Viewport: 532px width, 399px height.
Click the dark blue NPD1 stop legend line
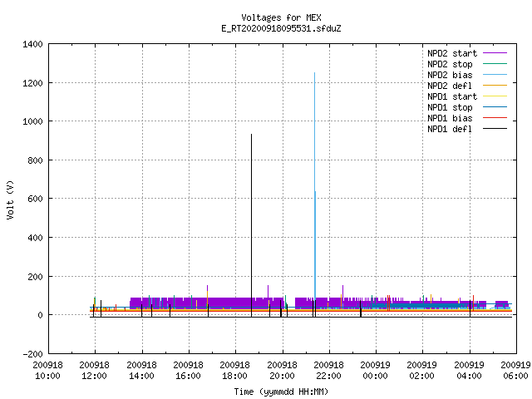[495, 107]
